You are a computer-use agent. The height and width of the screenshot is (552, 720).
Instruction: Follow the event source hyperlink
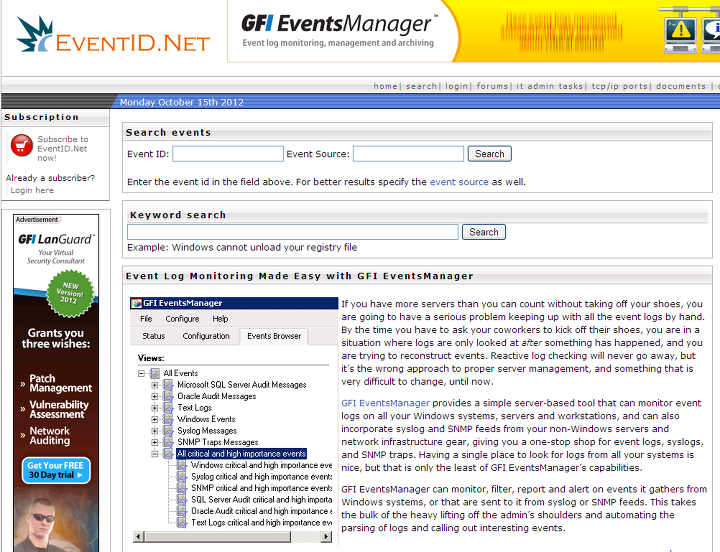tap(459, 182)
